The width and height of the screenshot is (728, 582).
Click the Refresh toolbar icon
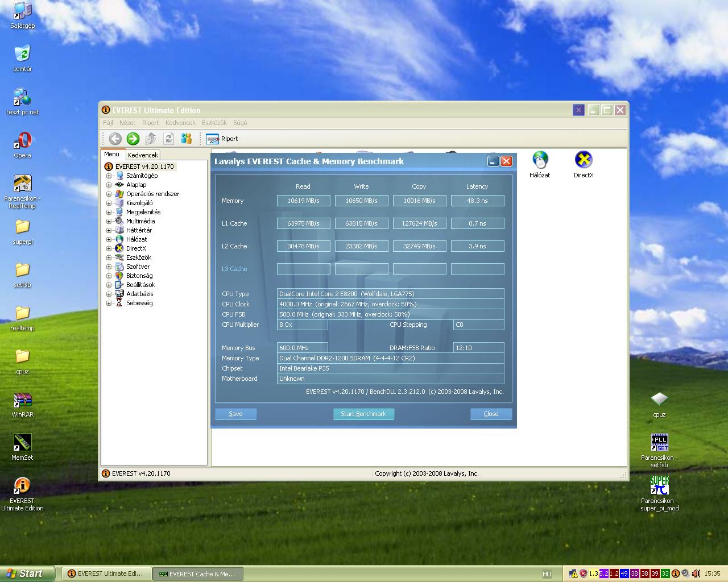[x=168, y=139]
